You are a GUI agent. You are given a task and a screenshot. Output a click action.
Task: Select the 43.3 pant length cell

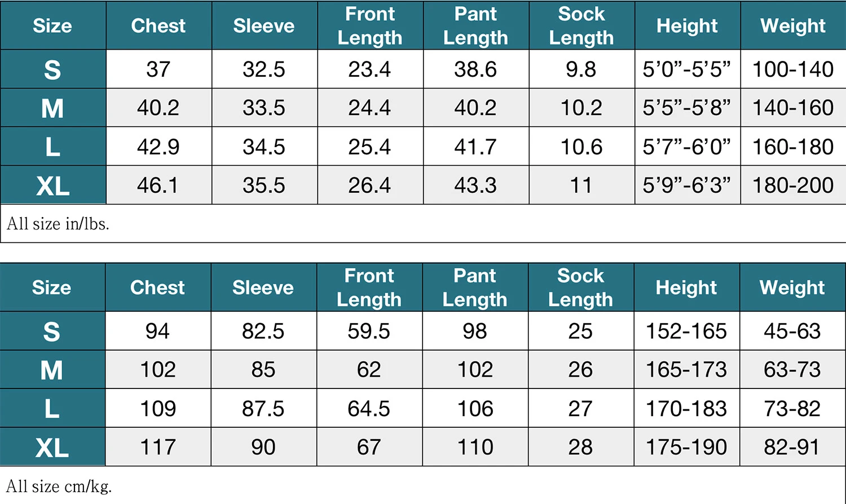point(475,185)
